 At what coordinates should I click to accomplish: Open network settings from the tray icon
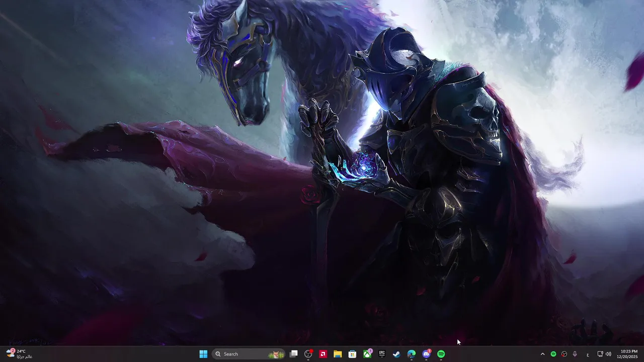600,354
